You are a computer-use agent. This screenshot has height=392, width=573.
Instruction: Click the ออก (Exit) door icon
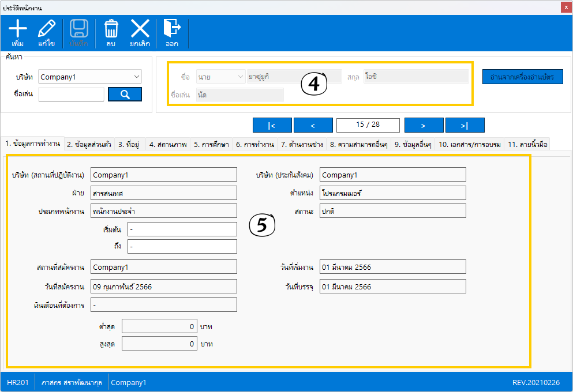[x=171, y=32]
